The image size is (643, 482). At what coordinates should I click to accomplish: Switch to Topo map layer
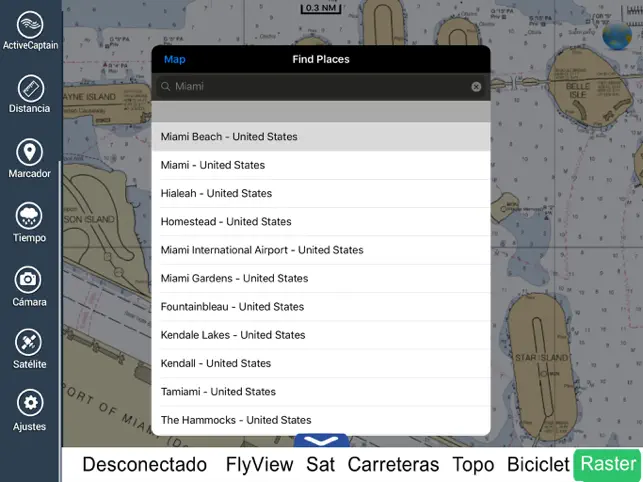coord(473,465)
